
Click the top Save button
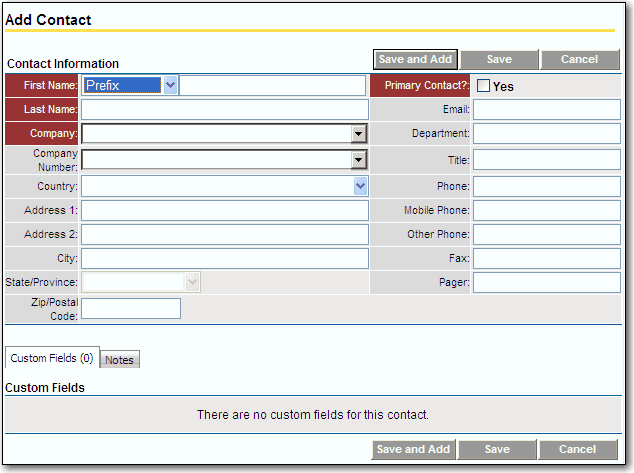(499, 59)
